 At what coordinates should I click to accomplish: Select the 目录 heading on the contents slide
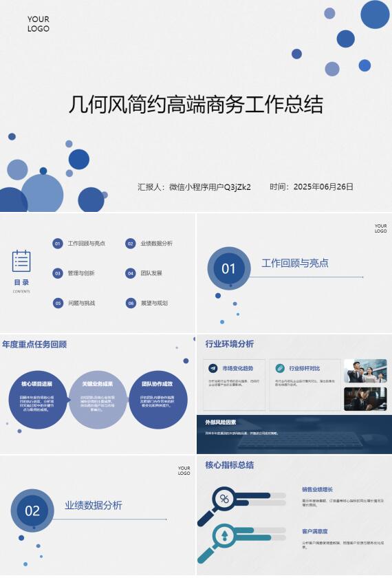point(21,282)
